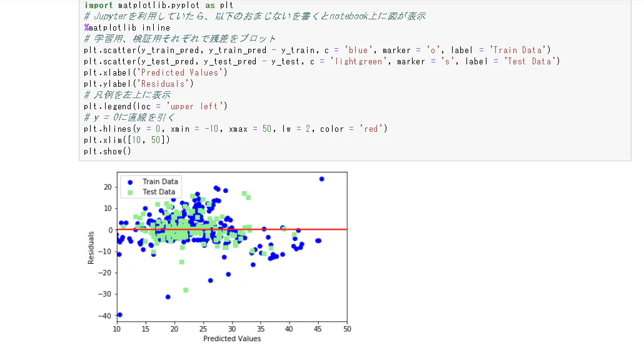Click the 30 tick on the x-axis
The height and width of the screenshot is (353, 644).
pyautogui.click(x=232, y=329)
